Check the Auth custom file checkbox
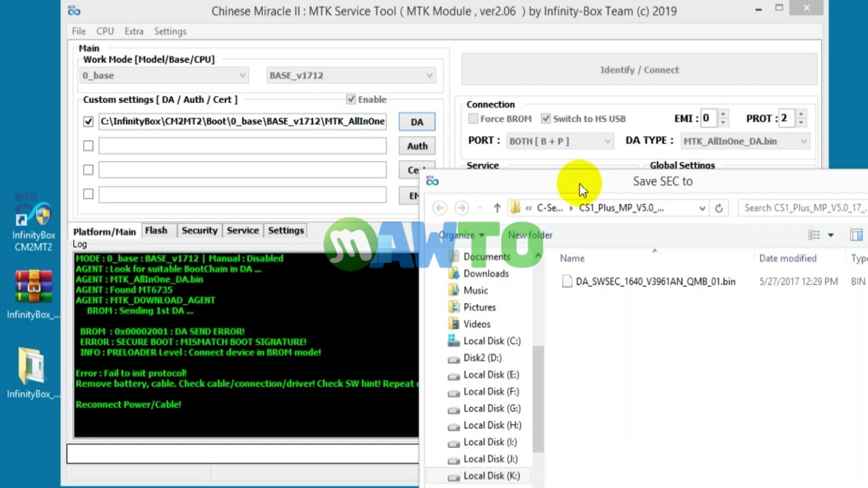Viewport: 868px width, 488px height. coord(88,146)
